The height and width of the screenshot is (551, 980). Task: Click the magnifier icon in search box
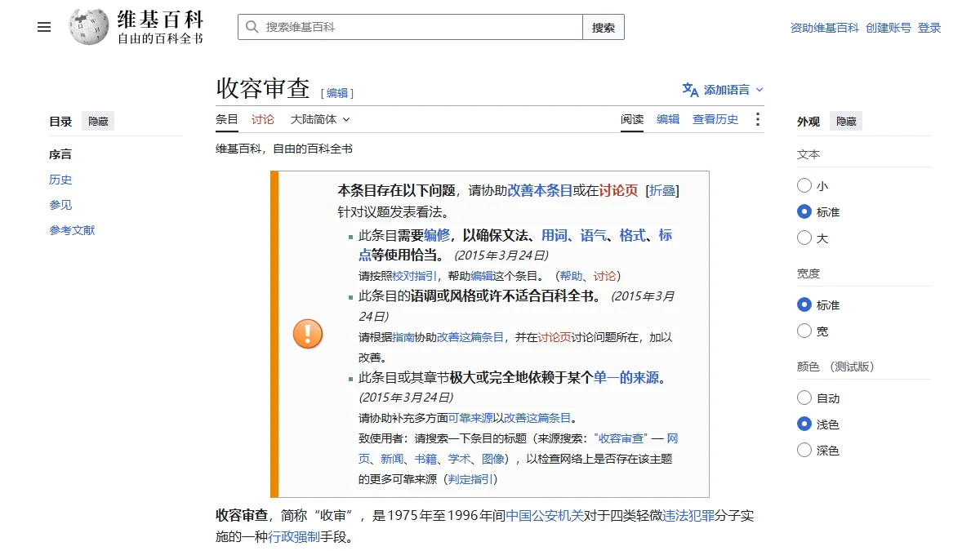point(252,27)
